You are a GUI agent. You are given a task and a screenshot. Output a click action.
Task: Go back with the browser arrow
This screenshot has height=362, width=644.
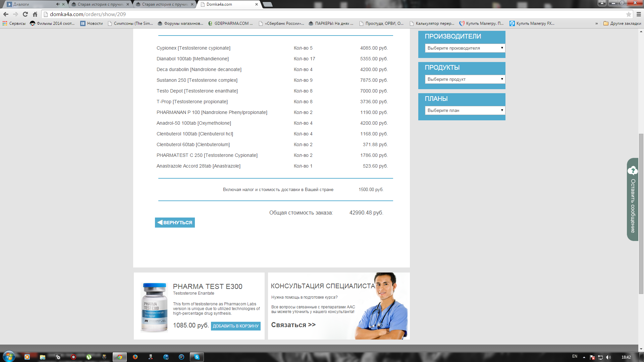(6, 14)
